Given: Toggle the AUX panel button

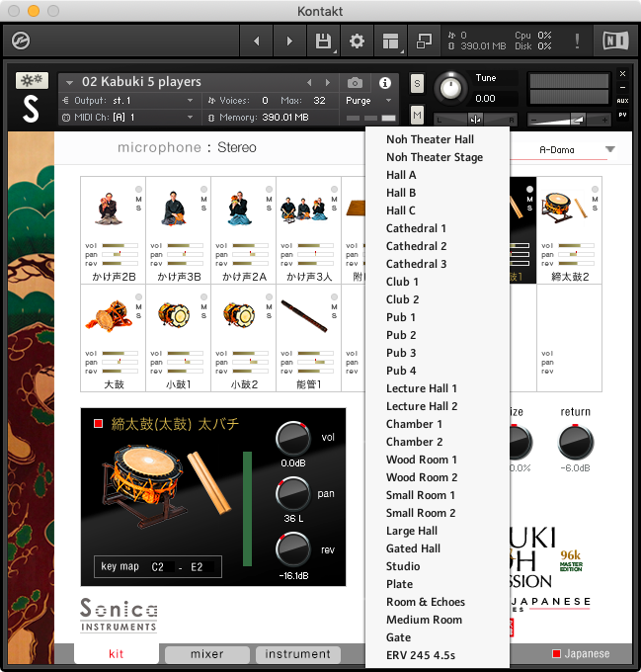Looking at the screenshot, I should pyautogui.click(x=622, y=101).
